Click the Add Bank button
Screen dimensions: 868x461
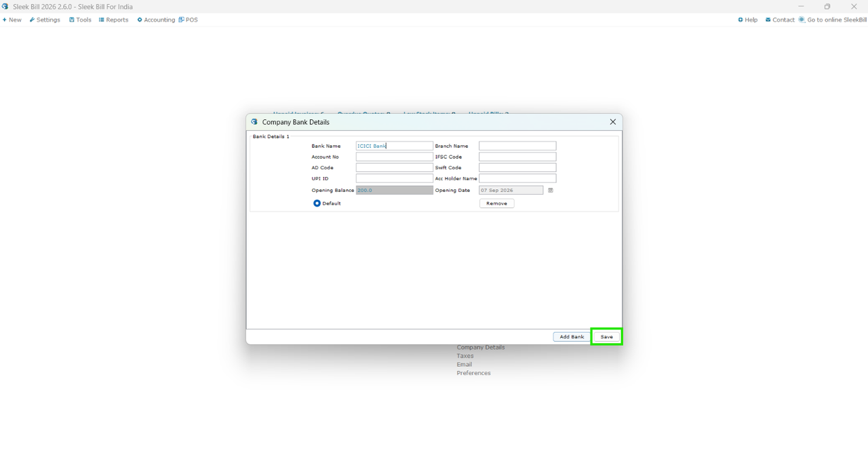pyautogui.click(x=572, y=337)
